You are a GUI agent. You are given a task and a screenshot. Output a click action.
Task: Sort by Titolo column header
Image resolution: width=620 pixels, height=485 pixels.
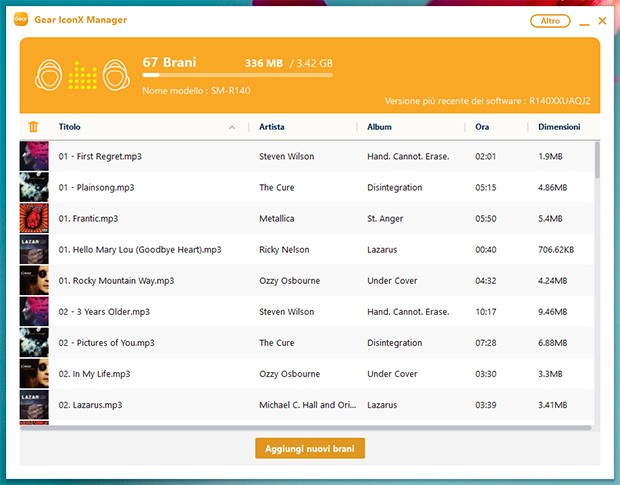[70, 127]
